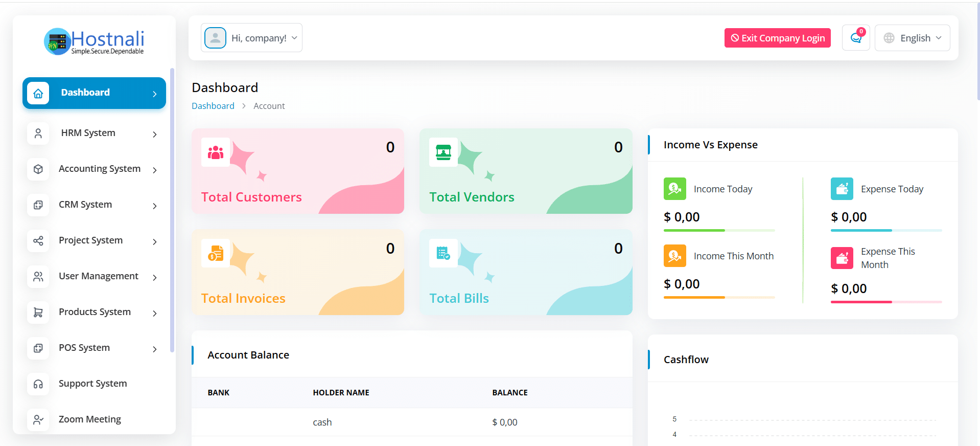Click the Total Customers people icon
980x446 pixels.
[x=216, y=152]
